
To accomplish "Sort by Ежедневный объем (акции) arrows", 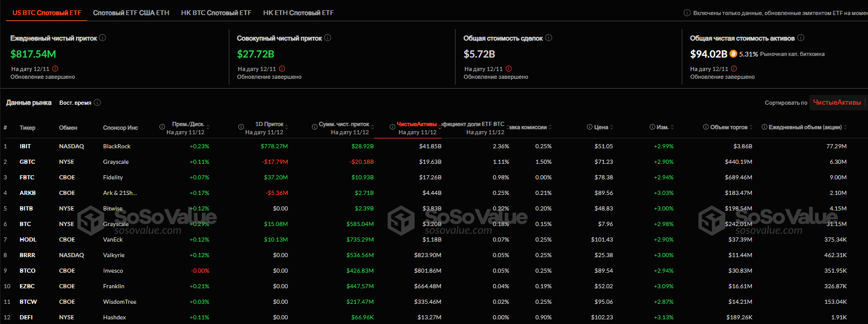I will 845,127.
